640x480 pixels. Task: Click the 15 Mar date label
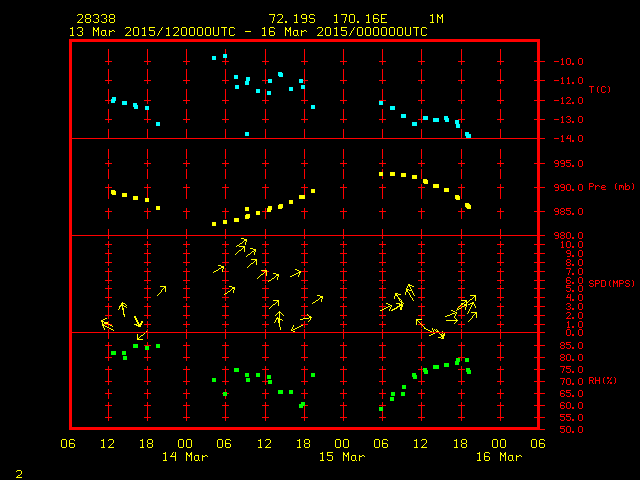[342, 457]
